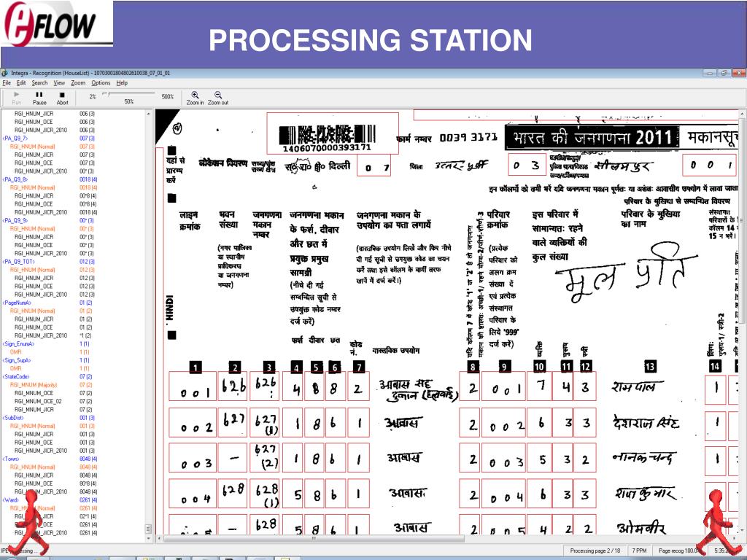Select the <SubDist> field node
The width and height of the screenshot is (747, 560).
[13, 418]
